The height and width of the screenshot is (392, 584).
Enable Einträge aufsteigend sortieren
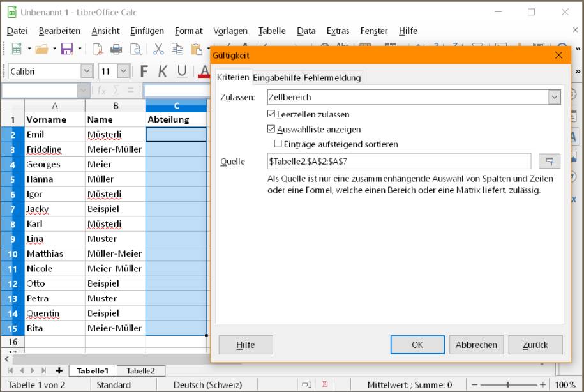tap(278, 143)
